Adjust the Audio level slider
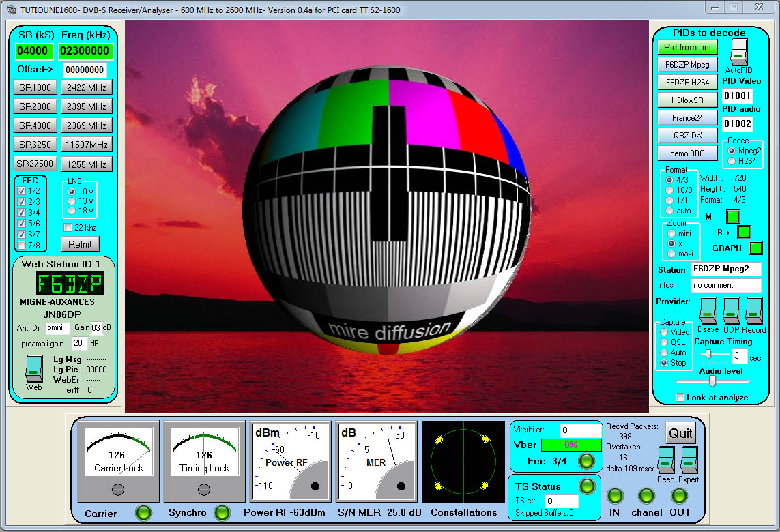 coord(712,381)
